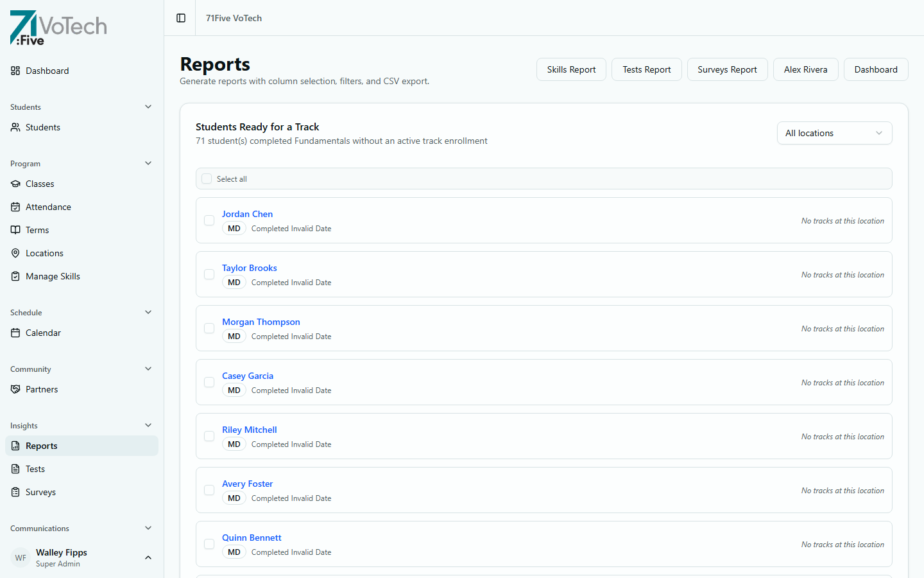Click the 71Five VoTech logo
The image size is (924, 578).
58,28
